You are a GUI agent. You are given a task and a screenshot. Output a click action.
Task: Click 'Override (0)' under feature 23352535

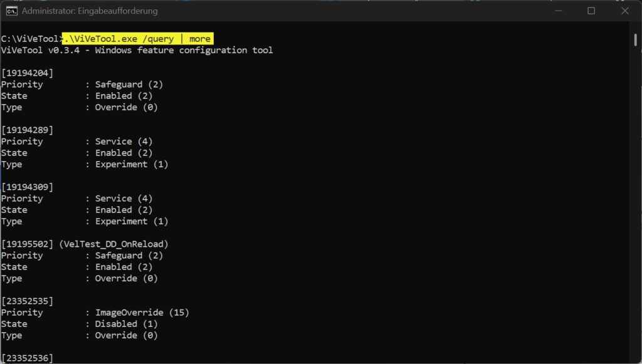pos(127,336)
